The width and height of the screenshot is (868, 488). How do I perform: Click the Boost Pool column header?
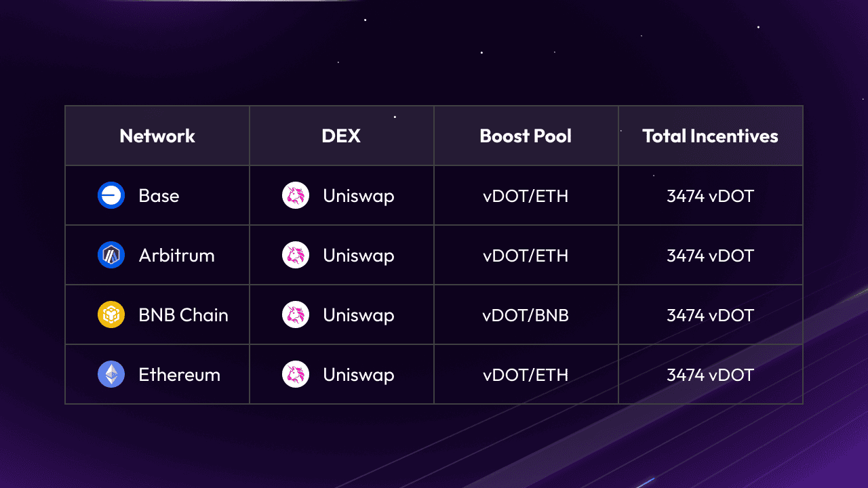tap(526, 136)
